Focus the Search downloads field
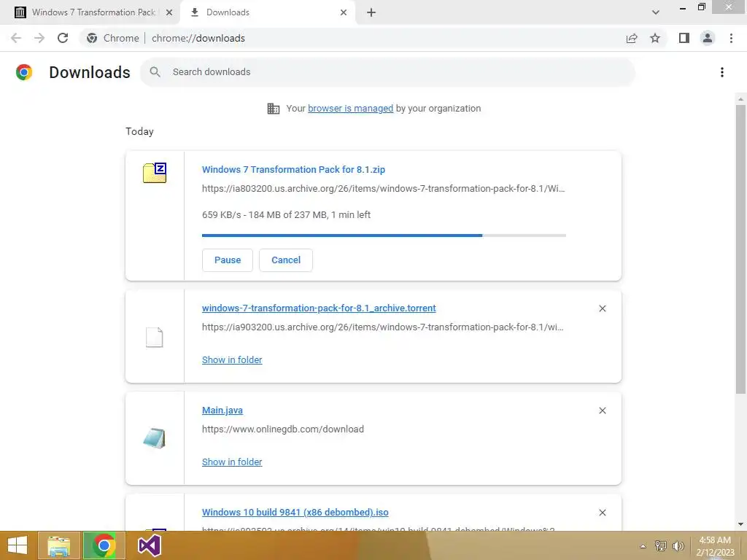The height and width of the screenshot is (560, 747). [x=387, y=72]
